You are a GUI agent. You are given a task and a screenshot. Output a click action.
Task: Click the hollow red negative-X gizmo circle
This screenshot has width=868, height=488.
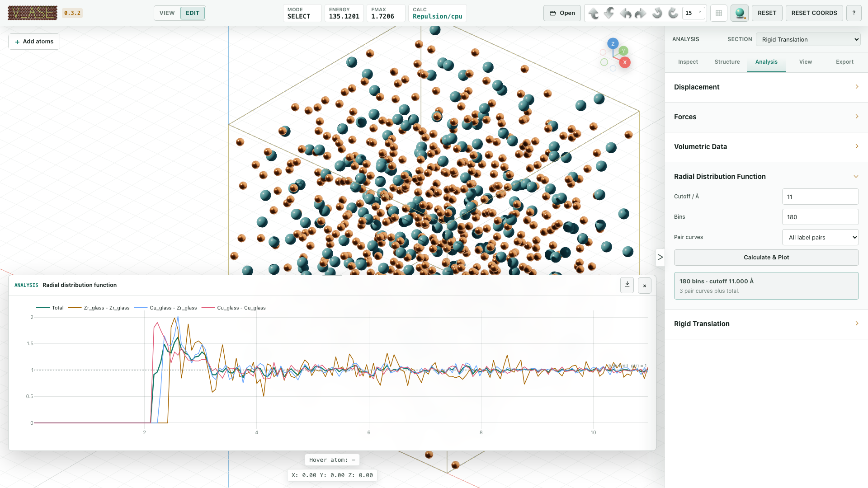point(603,52)
